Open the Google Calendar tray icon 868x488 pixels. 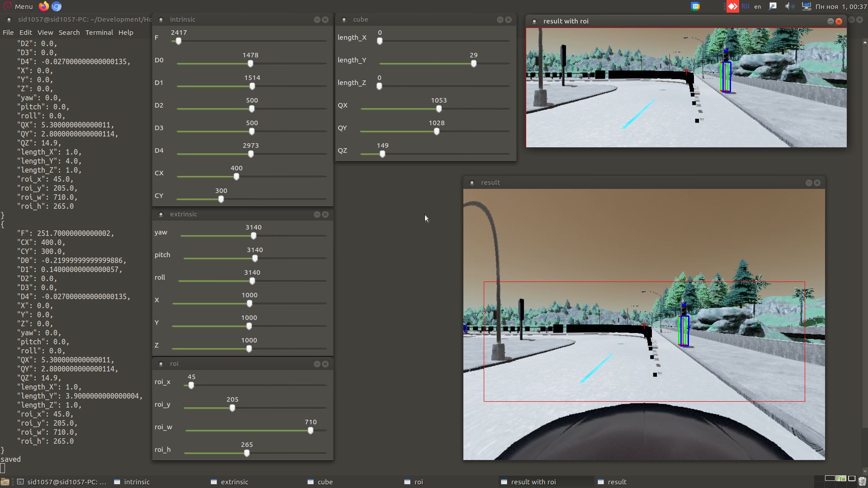(x=695, y=6)
